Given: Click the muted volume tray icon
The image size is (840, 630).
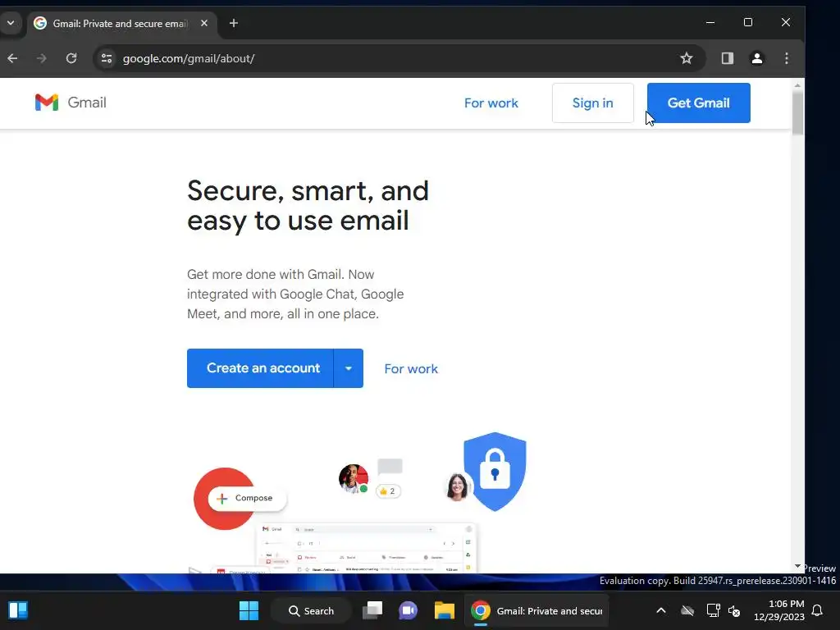Looking at the screenshot, I should coord(734,610).
